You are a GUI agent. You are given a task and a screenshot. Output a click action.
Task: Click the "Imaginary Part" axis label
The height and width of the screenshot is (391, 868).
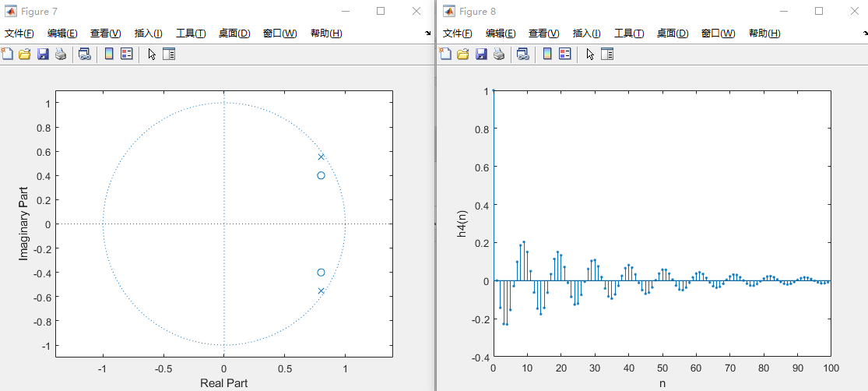23,224
